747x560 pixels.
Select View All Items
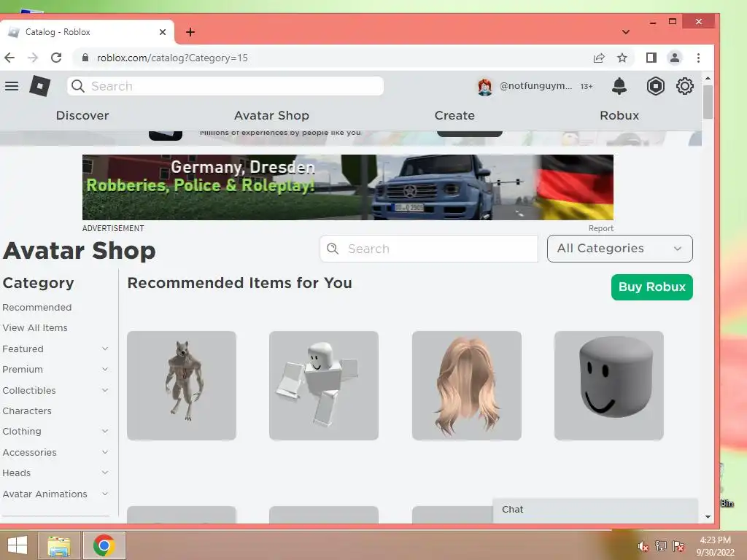pyautogui.click(x=35, y=327)
